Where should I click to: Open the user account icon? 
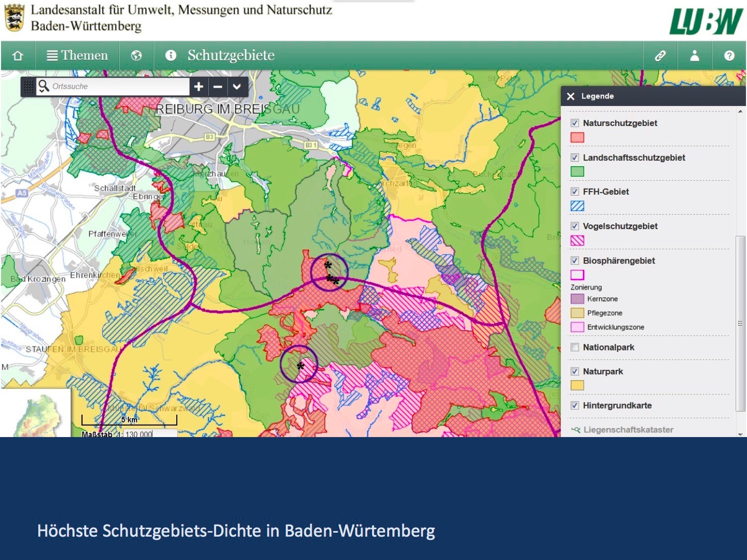pos(695,56)
